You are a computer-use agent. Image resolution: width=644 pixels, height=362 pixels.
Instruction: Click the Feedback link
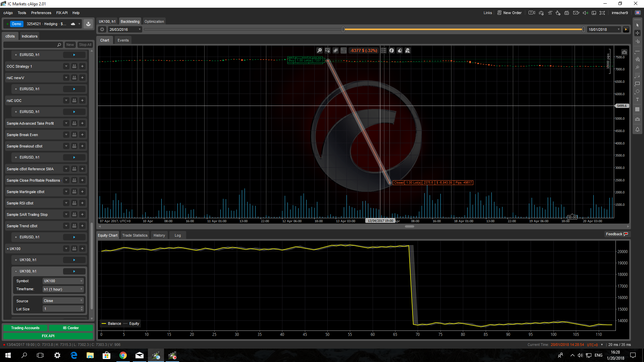pyautogui.click(x=617, y=234)
